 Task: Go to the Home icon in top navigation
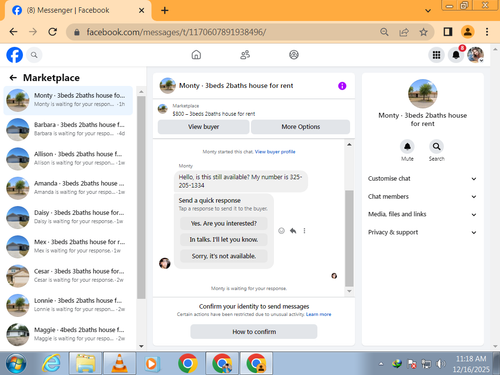pyautogui.click(x=196, y=55)
